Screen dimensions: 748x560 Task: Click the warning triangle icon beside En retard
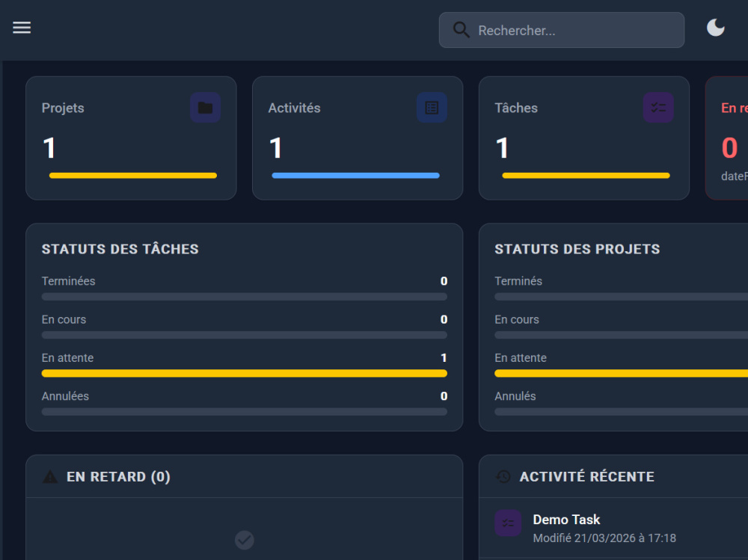[x=50, y=476]
